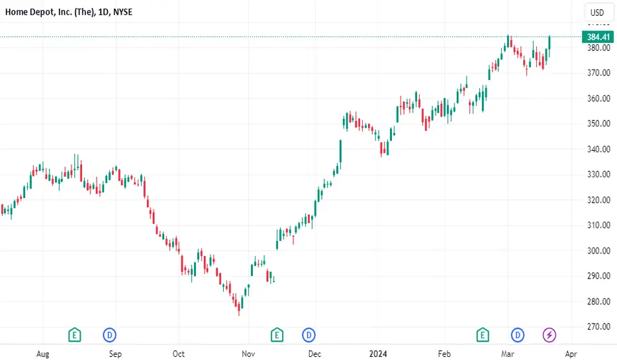617x364 pixels.
Task: Click the Aug label on time axis
Action: coord(43,354)
